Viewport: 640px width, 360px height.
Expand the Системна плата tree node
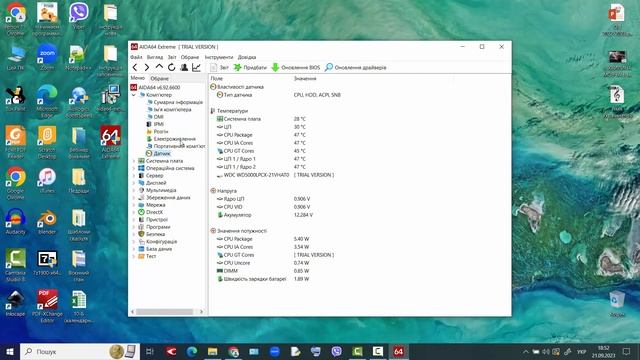134,161
